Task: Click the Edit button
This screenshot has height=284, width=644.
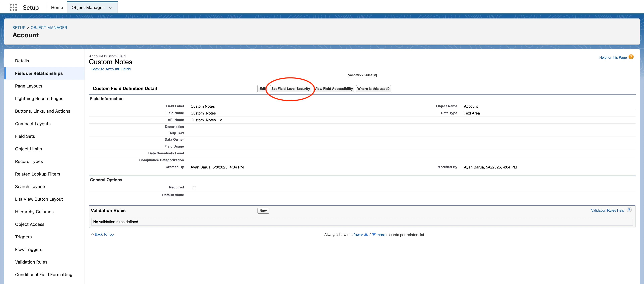Action: click(262, 89)
